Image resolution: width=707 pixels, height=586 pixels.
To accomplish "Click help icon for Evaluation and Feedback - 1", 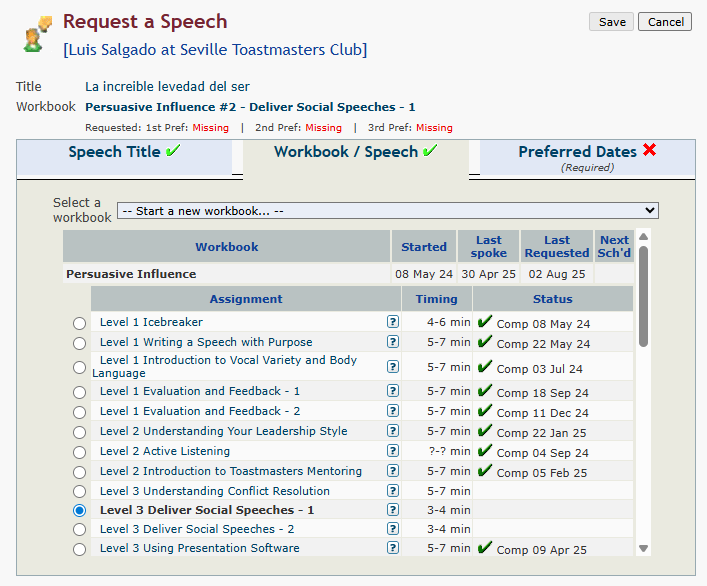I will tap(393, 391).
